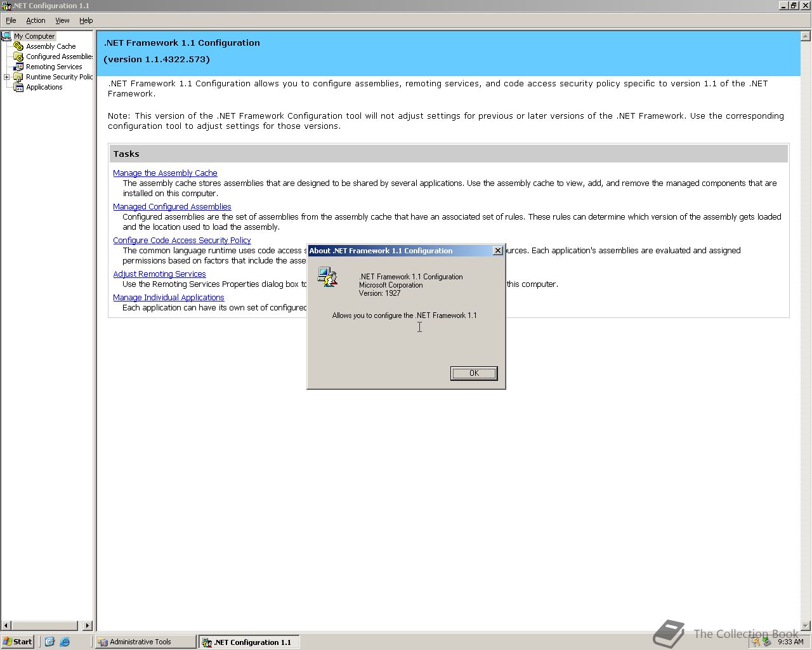
Task: Open the Manage Individual Applications link
Action: tap(169, 297)
